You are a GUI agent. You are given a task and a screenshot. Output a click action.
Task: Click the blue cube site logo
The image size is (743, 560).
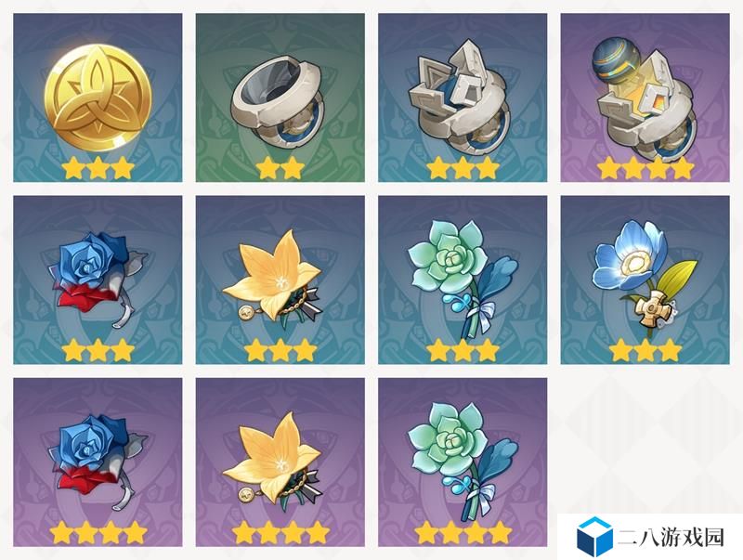[x=594, y=536]
